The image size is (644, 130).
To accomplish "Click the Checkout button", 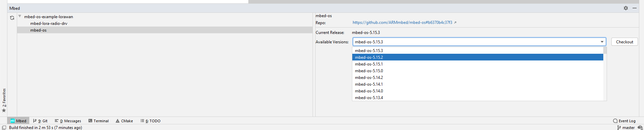I will pyautogui.click(x=624, y=42).
